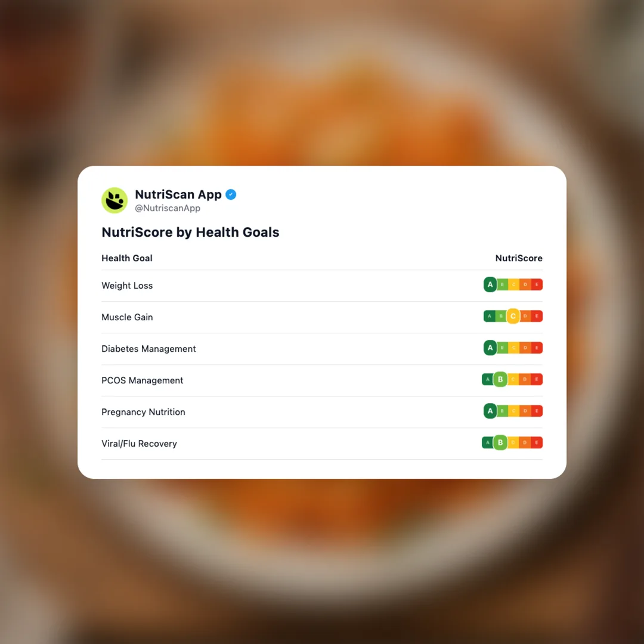Viewport: 644px width, 644px height.
Task: Select the Pregnancy Nutrition row label
Action: (143, 412)
